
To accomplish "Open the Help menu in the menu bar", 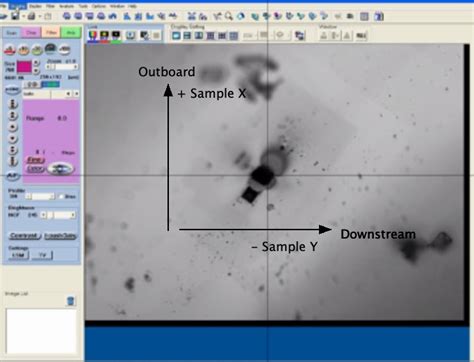I will click(x=132, y=6).
